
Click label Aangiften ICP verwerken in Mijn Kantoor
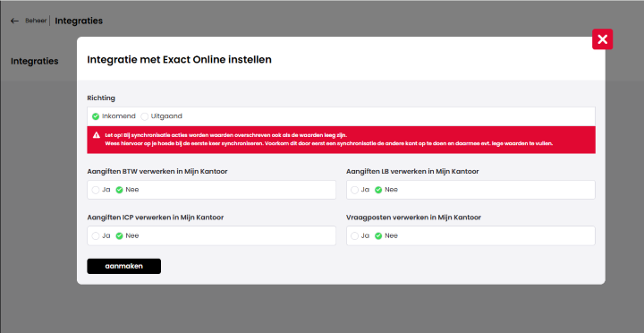[156, 218]
